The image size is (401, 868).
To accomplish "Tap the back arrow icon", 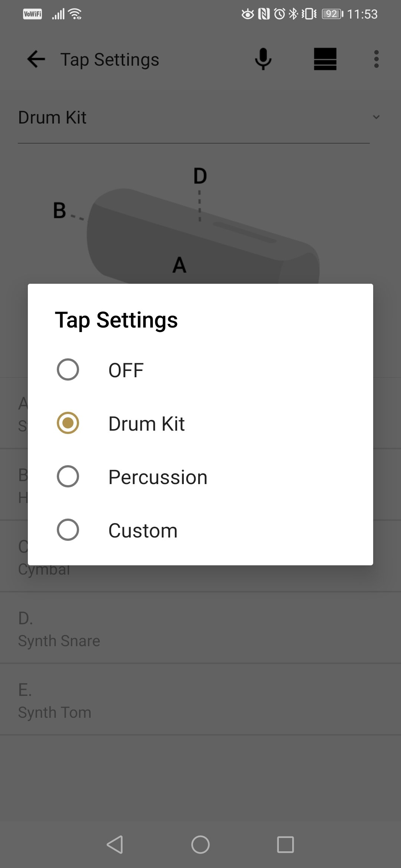I will coord(36,59).
